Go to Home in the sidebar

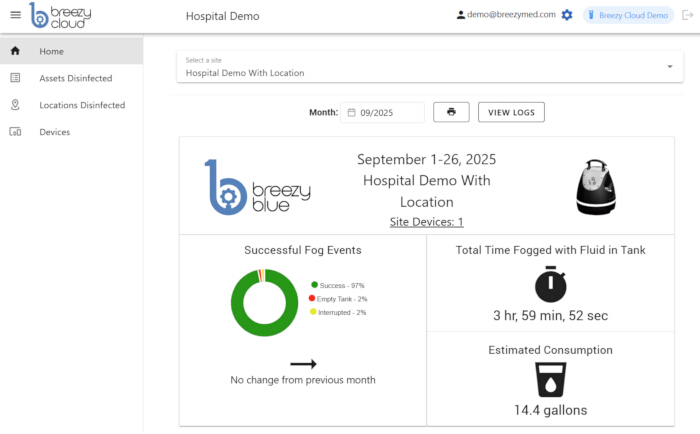71,51
